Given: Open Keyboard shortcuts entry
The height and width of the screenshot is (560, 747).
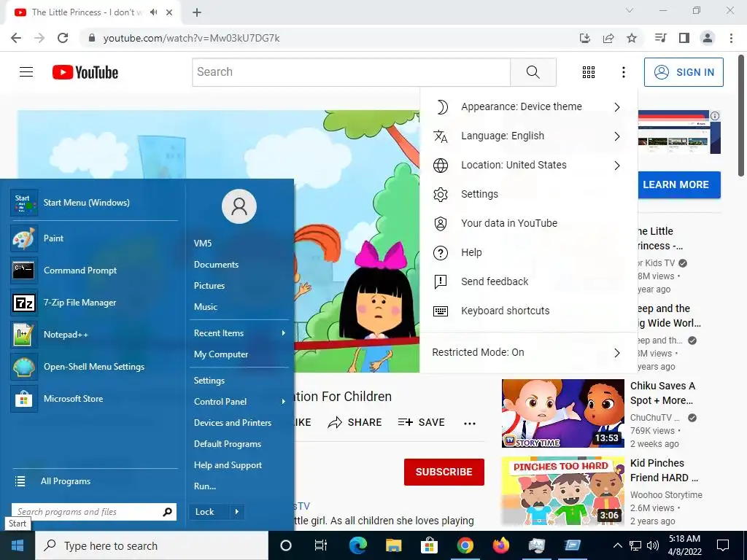Looking at the screenshot, I should [528, 311].
